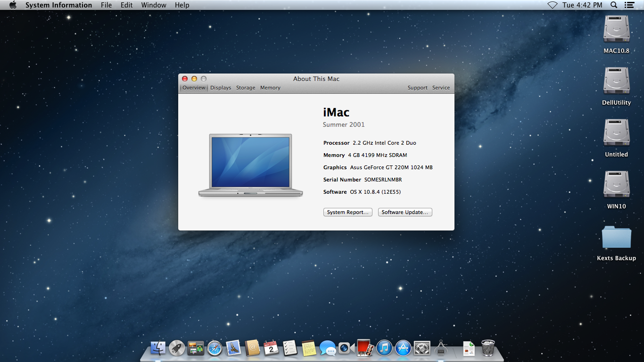Click the Summer 2001 text
Screen dimensions: 644x362
click(344, 124)
